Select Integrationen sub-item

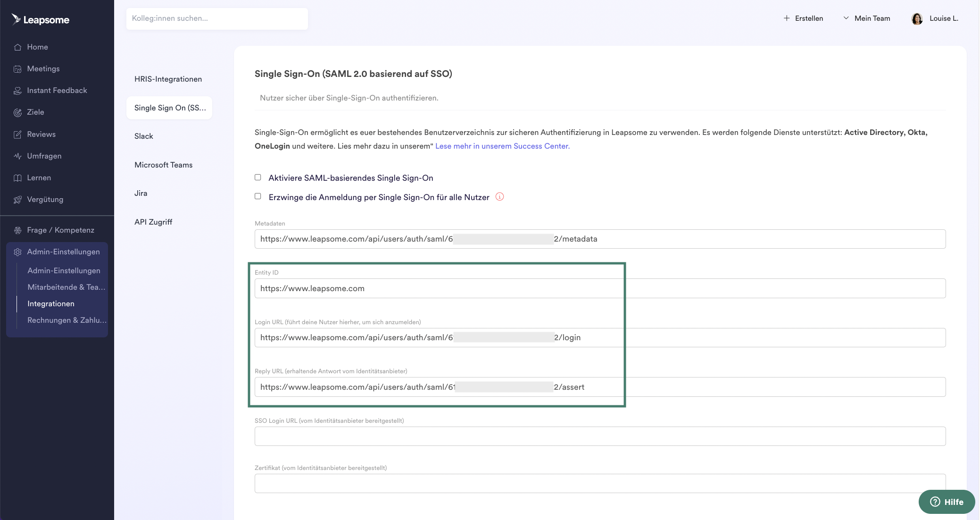[51, 304]
